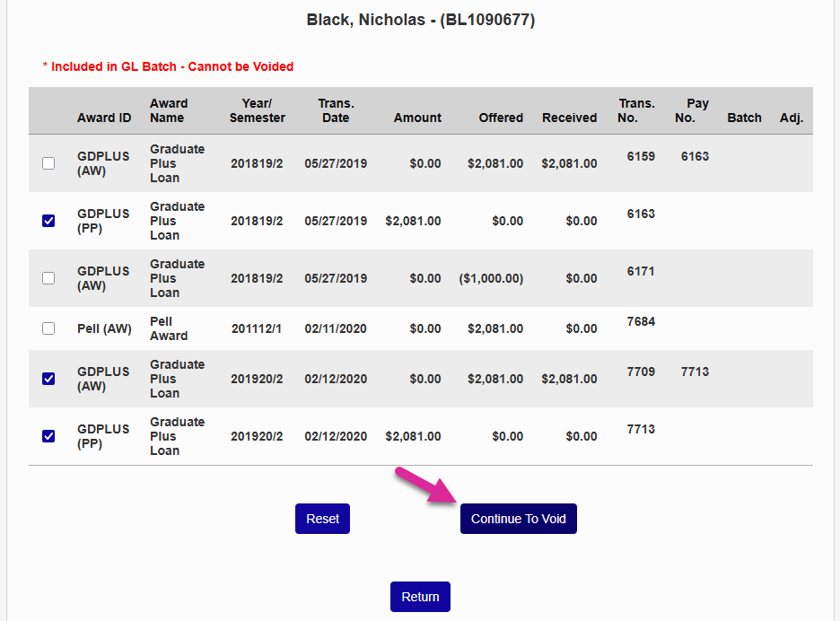Check the box for transaction 6159
The height and width of the screenshot is (621, 840).
coord(48,163)
